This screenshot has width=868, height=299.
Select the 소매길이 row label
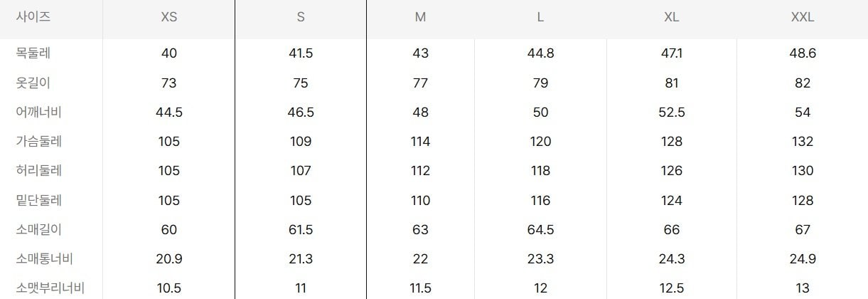[x=38, y=229]
